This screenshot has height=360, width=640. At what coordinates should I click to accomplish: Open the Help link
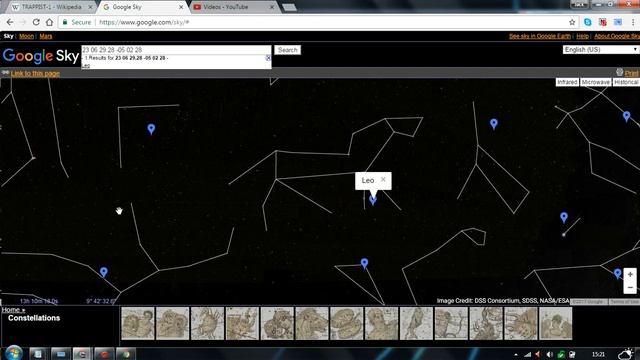coord(582,36)
